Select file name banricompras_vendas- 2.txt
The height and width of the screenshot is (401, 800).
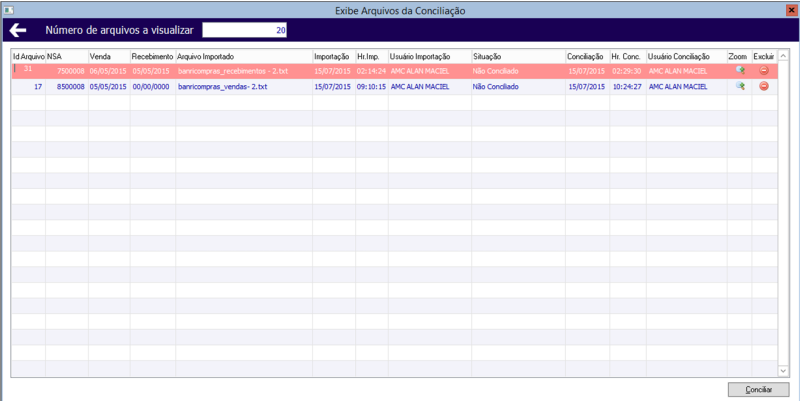coord(222,87)
